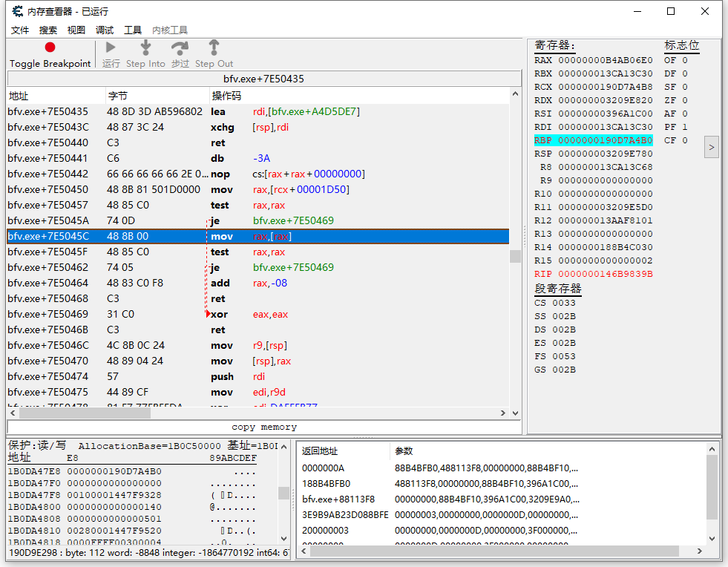Click stack view scrollbar up arrow

pos(712,449)
